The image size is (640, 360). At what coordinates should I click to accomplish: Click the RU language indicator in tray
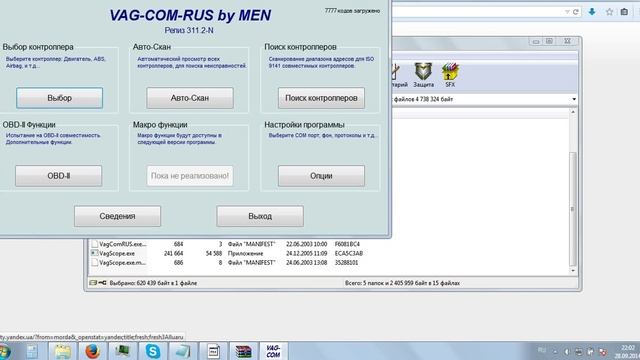coord(542,350)
